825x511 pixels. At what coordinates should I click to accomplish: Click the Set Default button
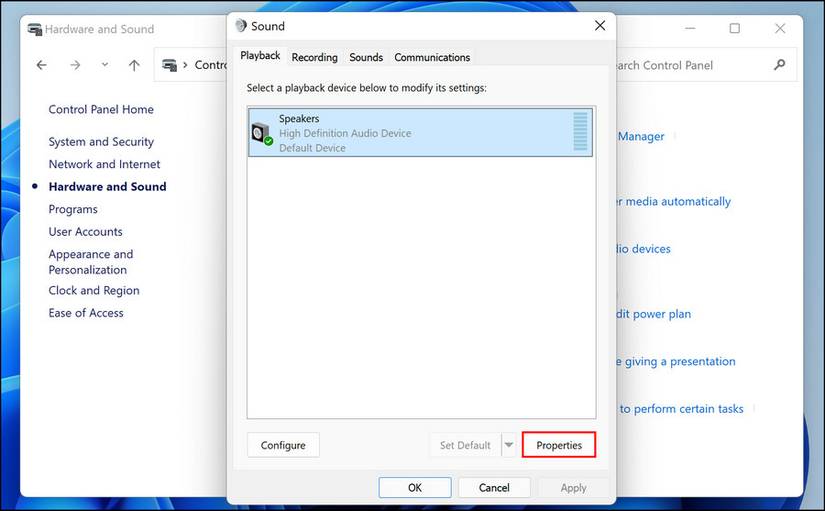click(x=465, y=445)
